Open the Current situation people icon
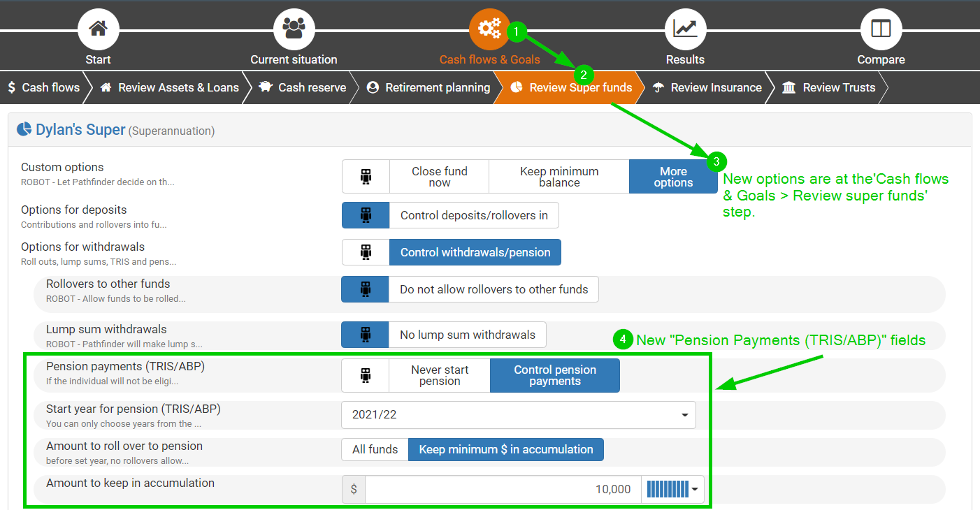The image size is (980, 510). point(294,29)
